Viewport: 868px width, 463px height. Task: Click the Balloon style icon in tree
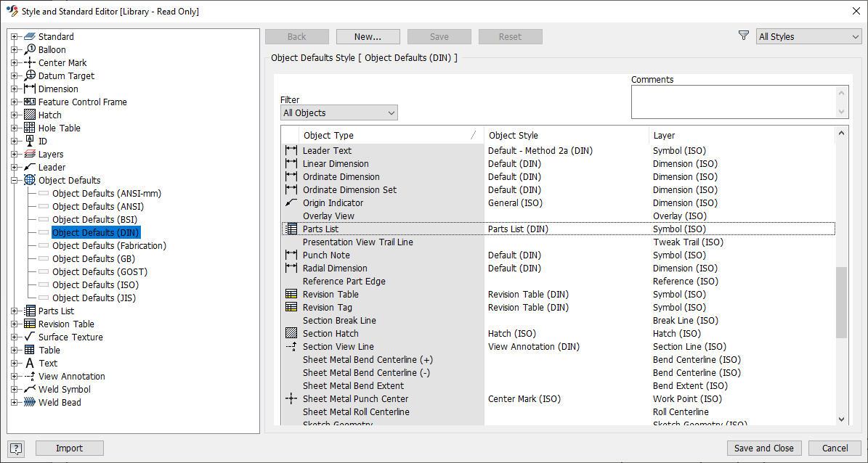30,50
